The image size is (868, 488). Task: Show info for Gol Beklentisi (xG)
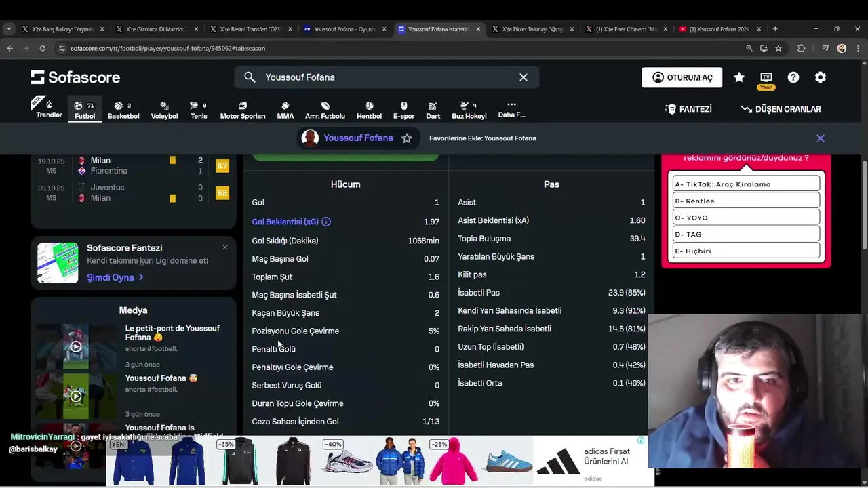pos(326,222)
